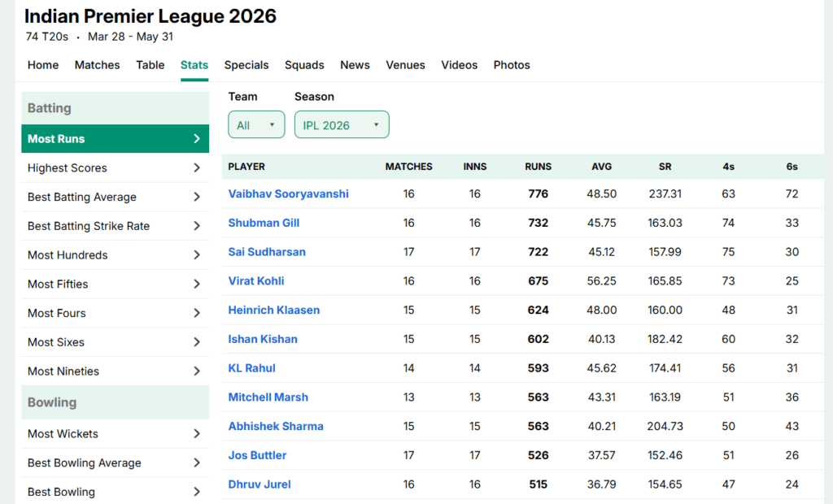Open Best Batting Average stats
The image size is (833, 504).
116,197
